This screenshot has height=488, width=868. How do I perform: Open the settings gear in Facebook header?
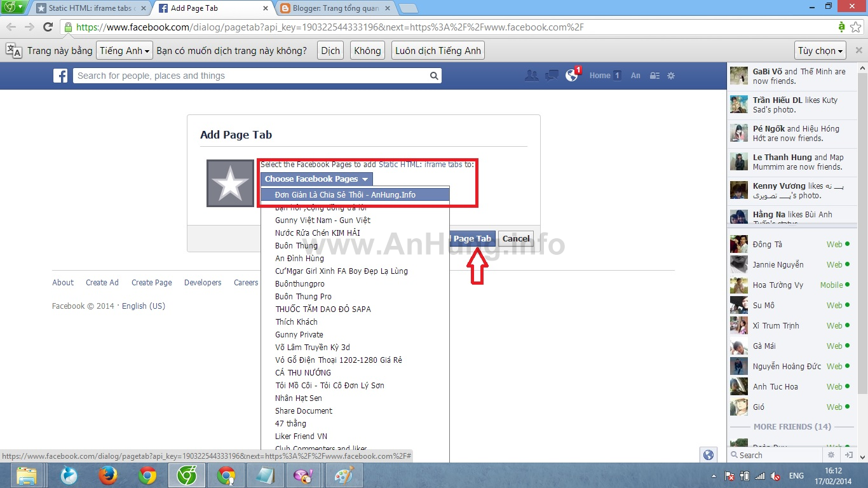(x=671, y=76)
